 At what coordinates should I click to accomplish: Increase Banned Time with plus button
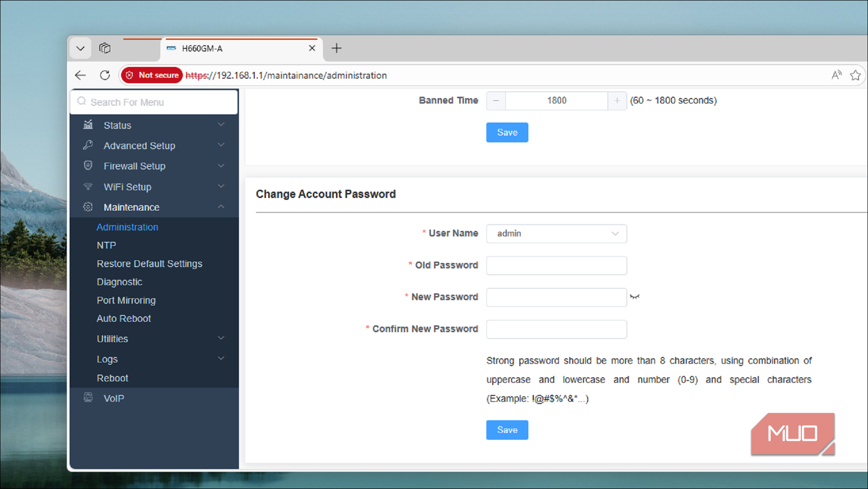click(x=617, y=101)
